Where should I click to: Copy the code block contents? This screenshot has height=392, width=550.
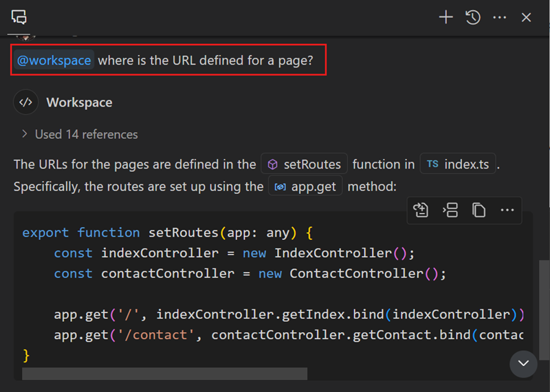click(479, 210)
